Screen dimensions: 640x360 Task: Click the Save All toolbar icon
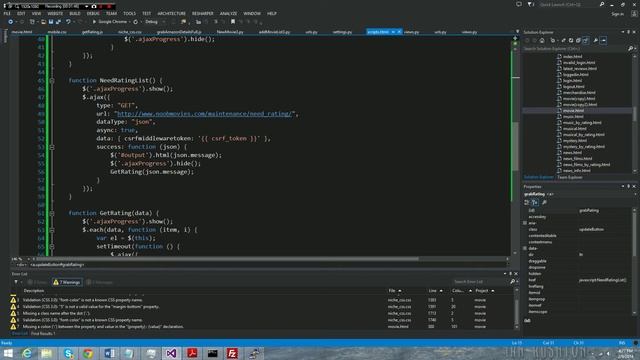(58, 22)
